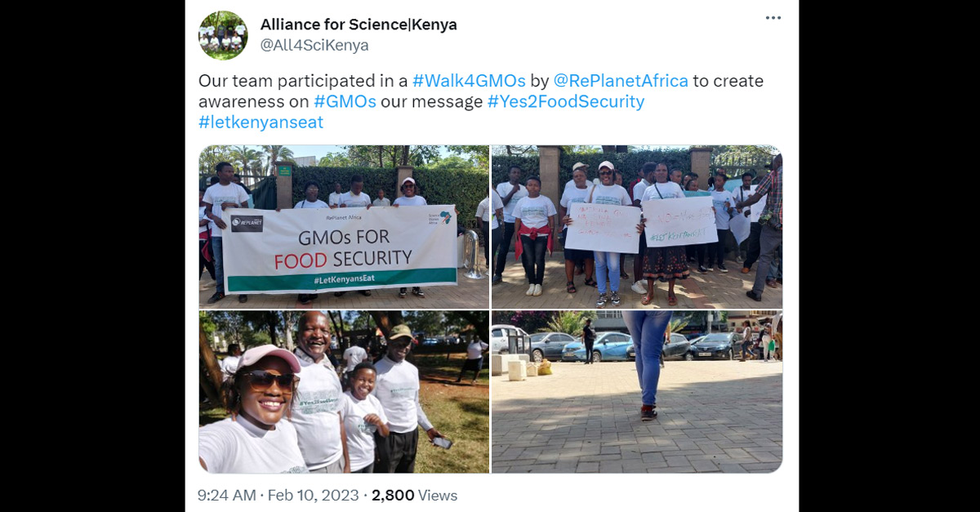Image resolution: width=980 pixels, height=512 pixels.
Task: Click the Alliance for Science Kenya profile avatar
Action: tap(223, 35)
